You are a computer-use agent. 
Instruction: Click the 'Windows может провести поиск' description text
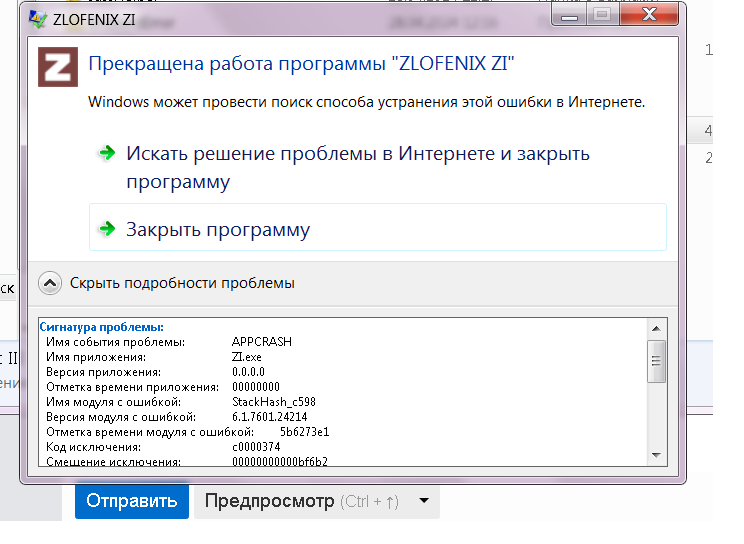(366, 102)
